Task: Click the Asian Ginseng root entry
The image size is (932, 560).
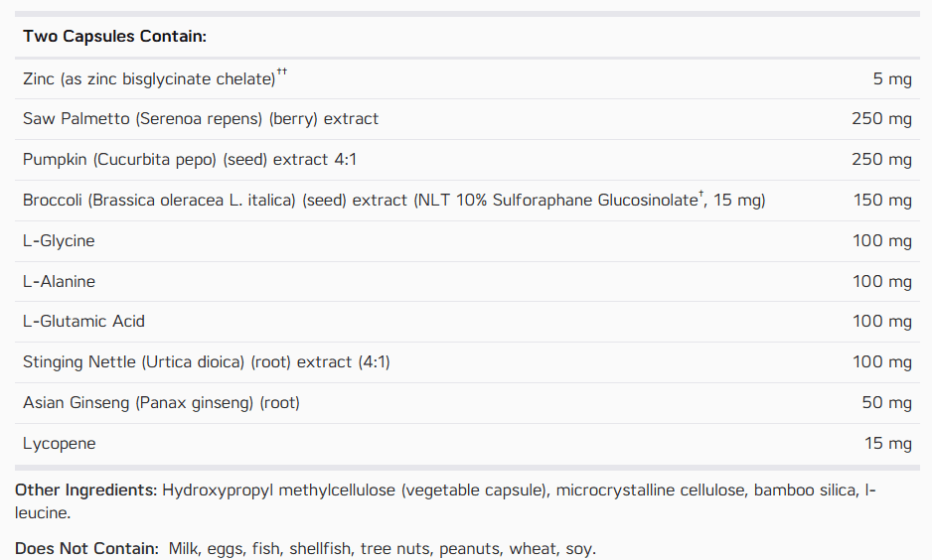Action: click(x=161, y=403)
